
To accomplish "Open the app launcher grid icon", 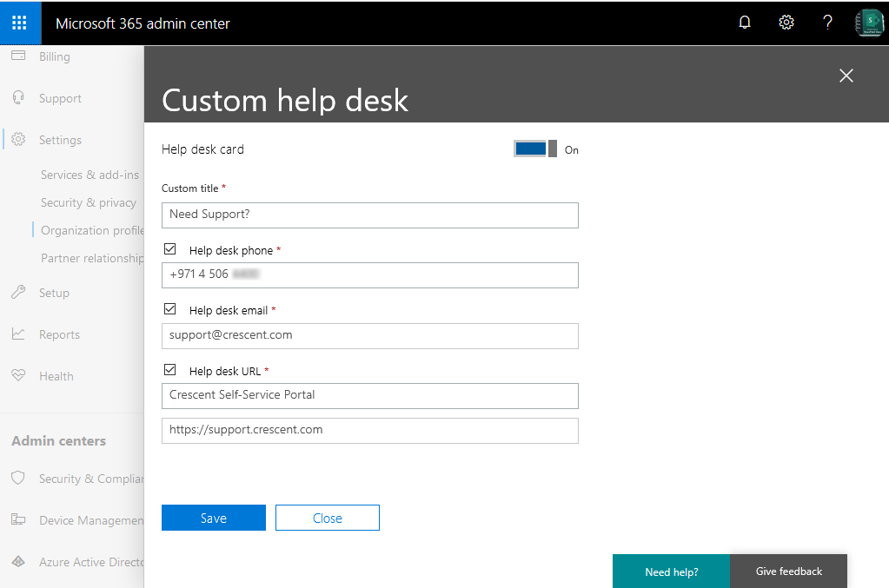I will click(19, 22).
